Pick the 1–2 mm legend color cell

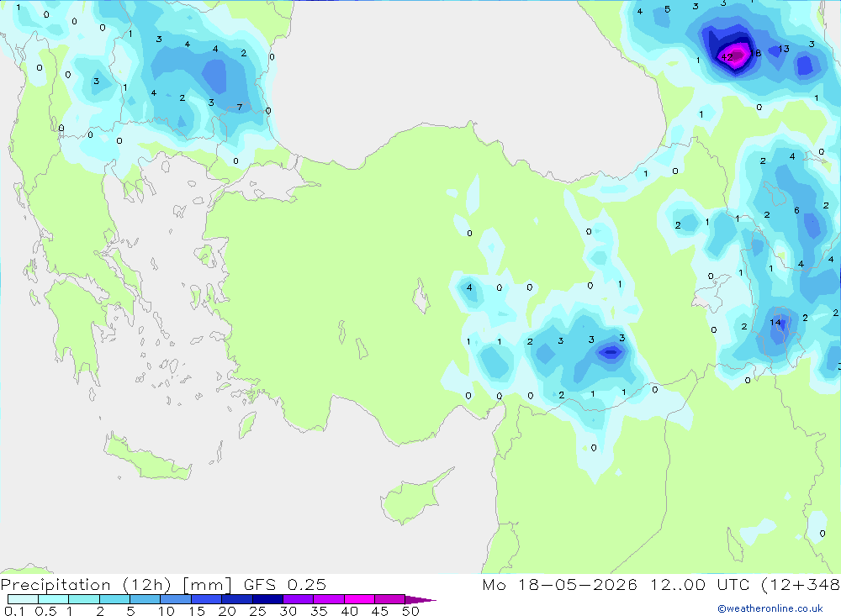[84, 599]
